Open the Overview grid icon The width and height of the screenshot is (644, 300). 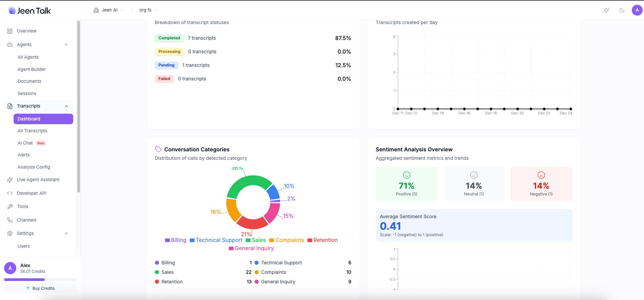tap(10, 31)
